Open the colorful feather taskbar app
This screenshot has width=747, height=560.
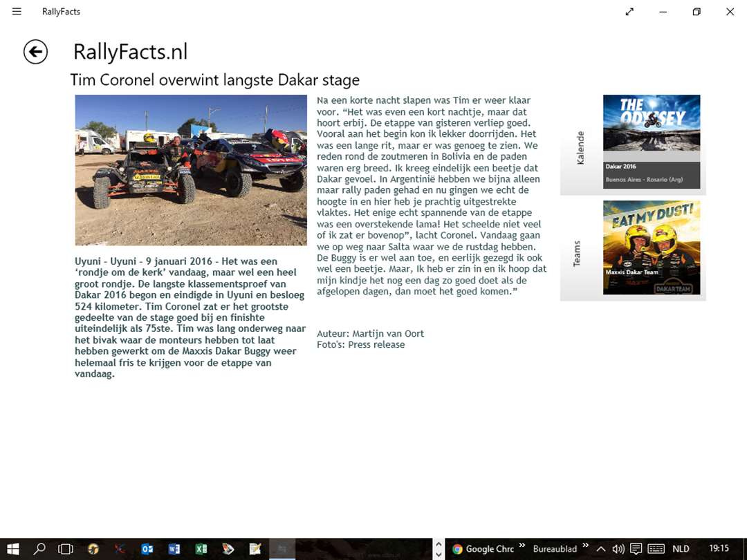click(228, 549)
